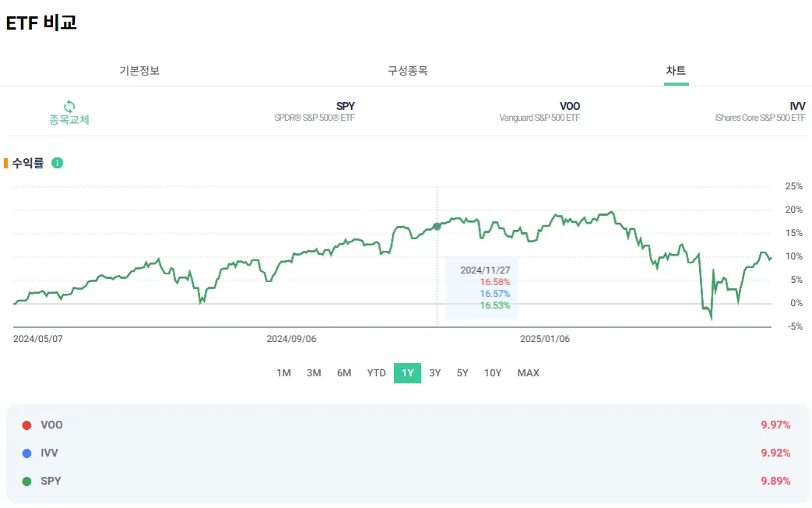Click the 2024/11/27 tooltip date

tap(485, 270)
